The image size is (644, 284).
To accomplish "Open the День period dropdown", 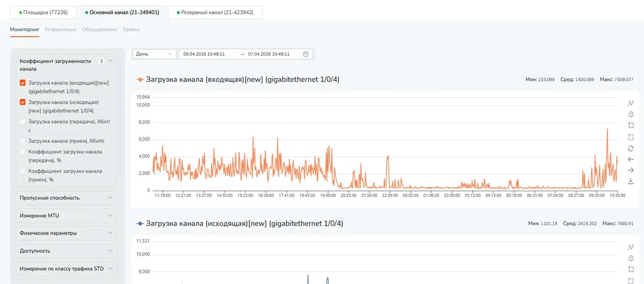I will pos(154,54).
